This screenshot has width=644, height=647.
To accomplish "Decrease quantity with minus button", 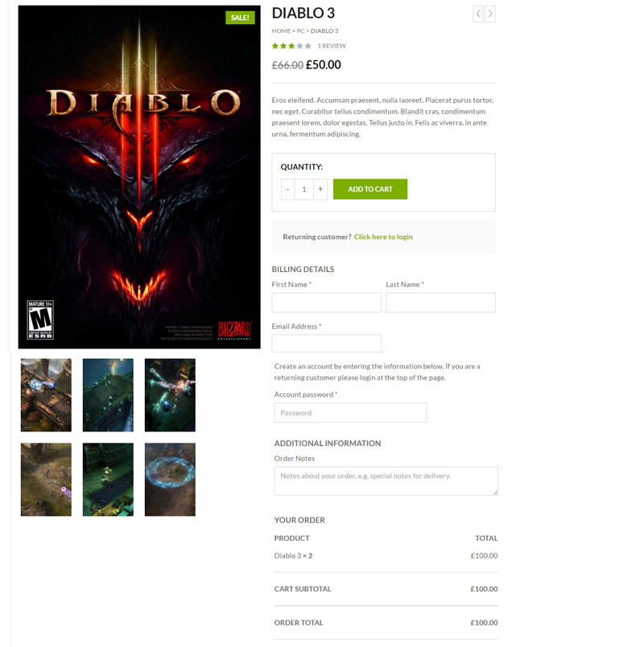I will tap(287, 189).
